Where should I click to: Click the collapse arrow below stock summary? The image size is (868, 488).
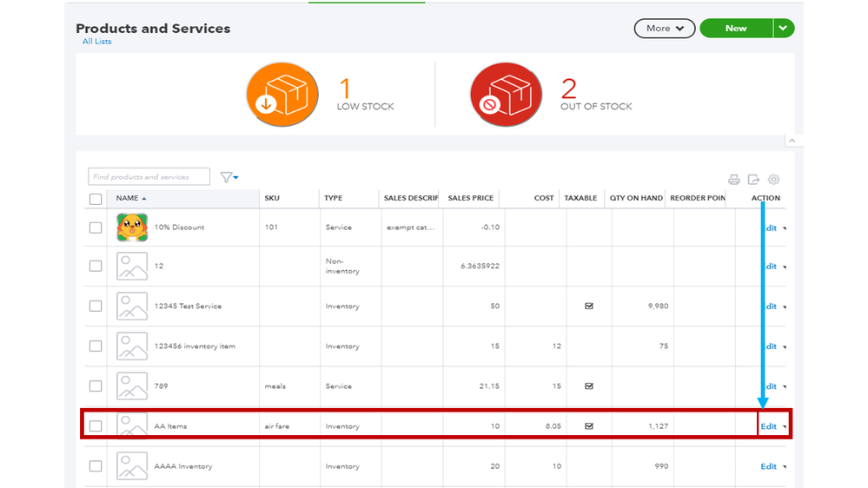792,140
